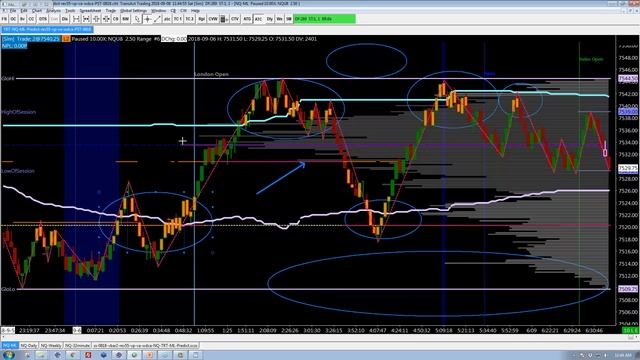640x360 pixels.
Task: Select the line drawing tool
Action: [157, 19]
